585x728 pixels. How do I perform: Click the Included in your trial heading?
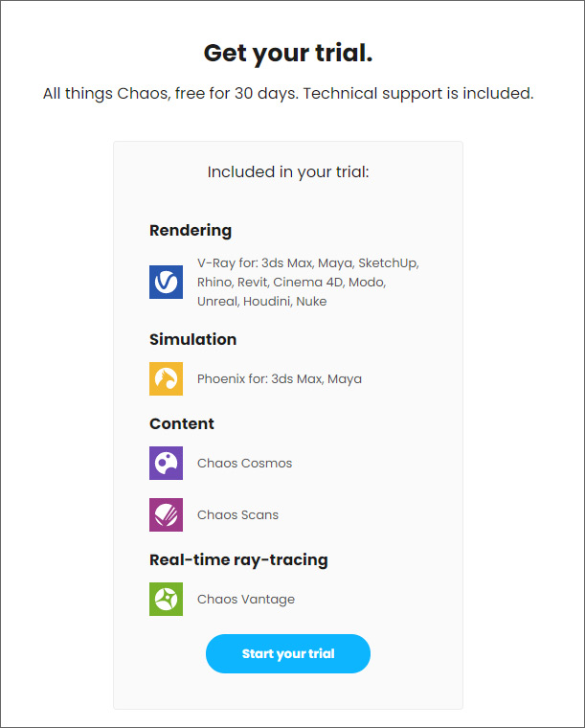point(288,172)
